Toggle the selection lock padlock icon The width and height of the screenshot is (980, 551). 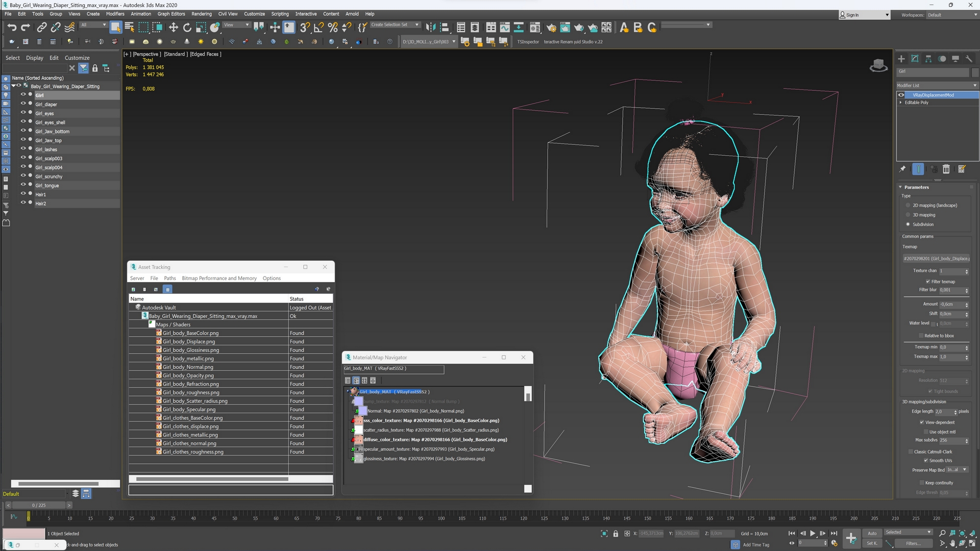(616, 534)
